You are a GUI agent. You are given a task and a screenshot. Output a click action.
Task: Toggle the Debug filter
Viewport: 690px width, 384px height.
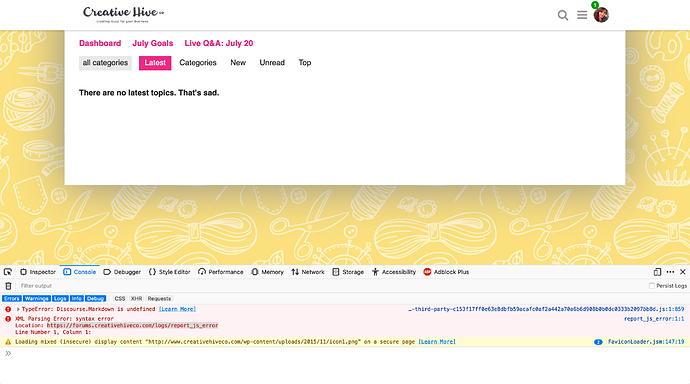tap(95, 299)
